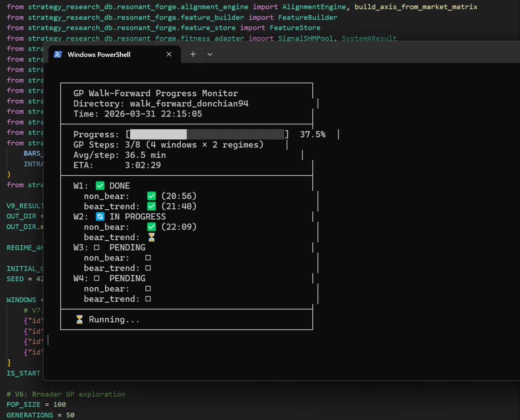Click the W2 bear_trend hourglass icon
This screenshot has height=420, width=520.
(151, 237)
